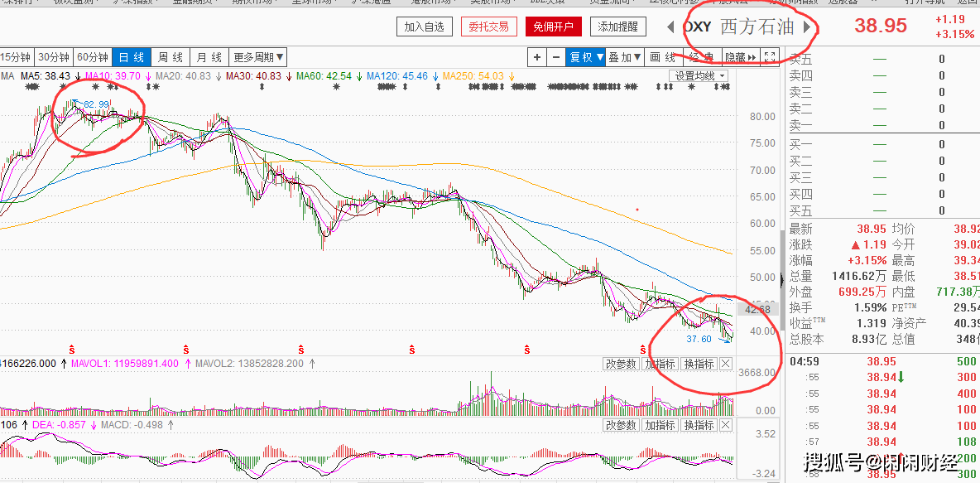This screenshot has width=980, height=483.
Task: Zoom in the chart with the plus button
Action: 537,57
